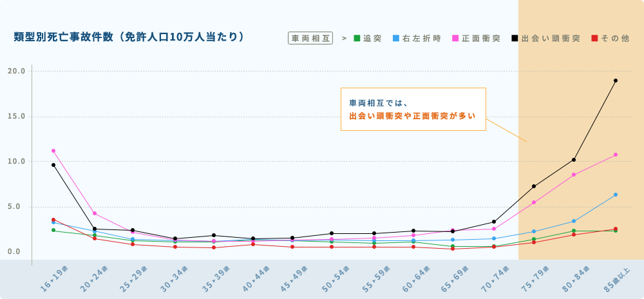Click the arrow after 車両相互
The image size is (644, 299).
tap(344, 38)
